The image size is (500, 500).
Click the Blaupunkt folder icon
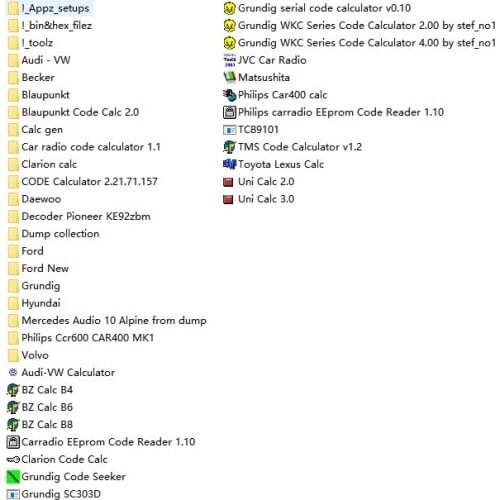pos(13,95)
